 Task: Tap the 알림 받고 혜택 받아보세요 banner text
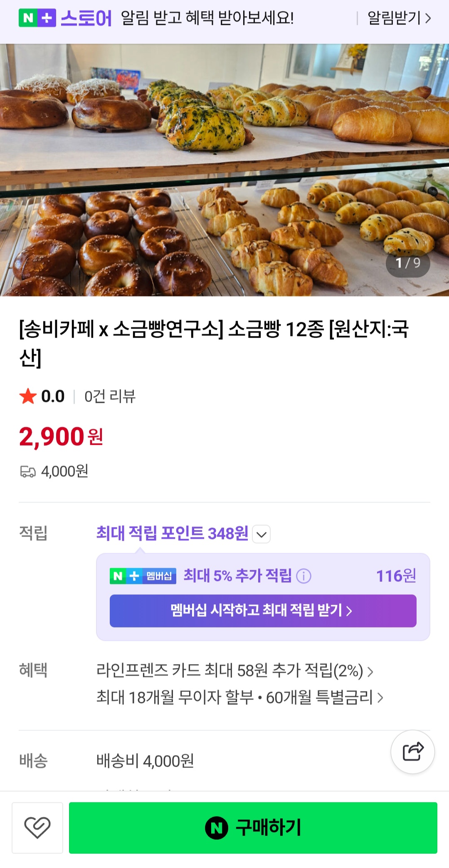pos(207,18)
